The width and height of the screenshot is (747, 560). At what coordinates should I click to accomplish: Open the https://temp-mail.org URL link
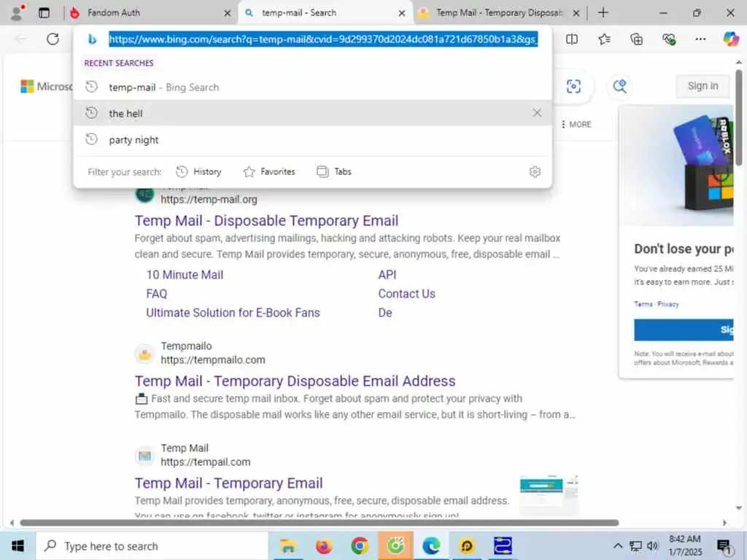coord(209,200)
